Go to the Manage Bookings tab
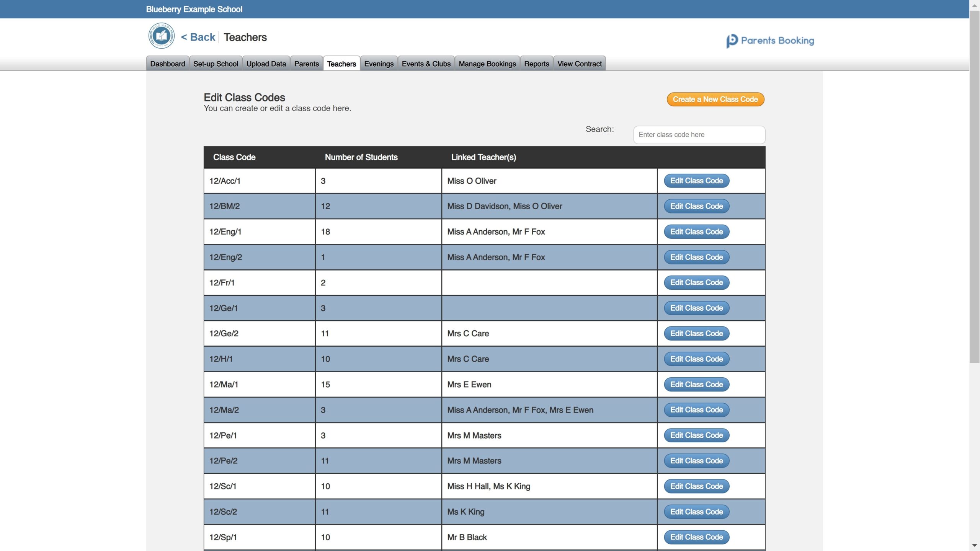The width and height of the screenshot is (980, 551). click(x=487, y=64)
